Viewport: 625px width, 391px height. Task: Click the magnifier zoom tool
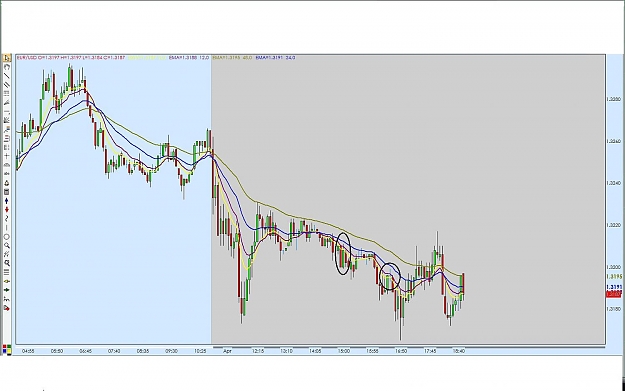click(7, 245)
